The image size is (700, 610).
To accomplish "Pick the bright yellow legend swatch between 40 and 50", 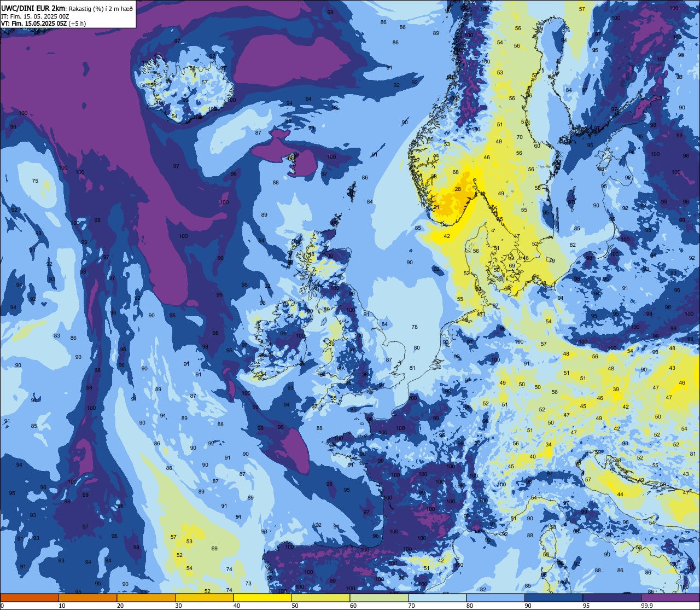I will pyautogui.click(x=262, y=597).
